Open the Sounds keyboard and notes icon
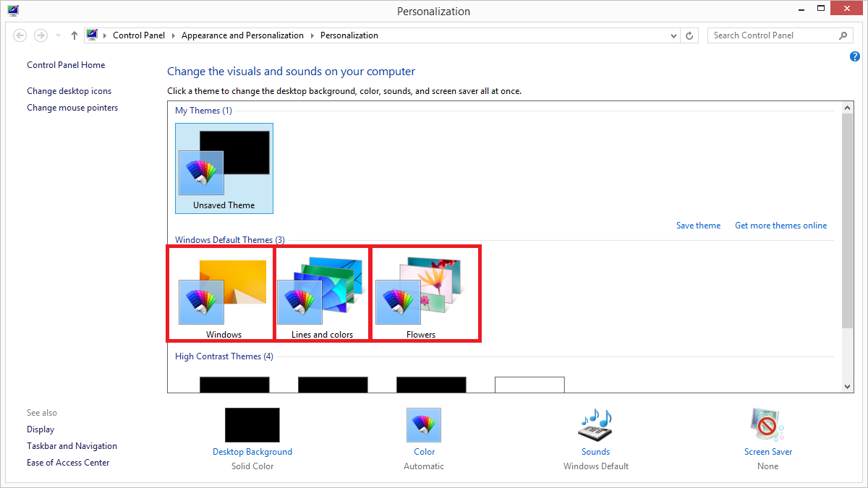The width and height of the screenshot is (868, 488). tap(595, 425)
